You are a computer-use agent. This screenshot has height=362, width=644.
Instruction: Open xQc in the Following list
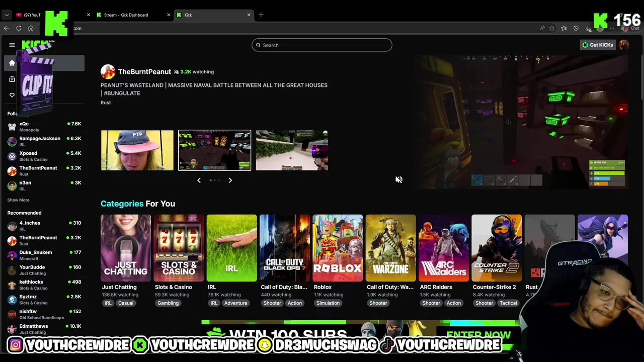44,127
